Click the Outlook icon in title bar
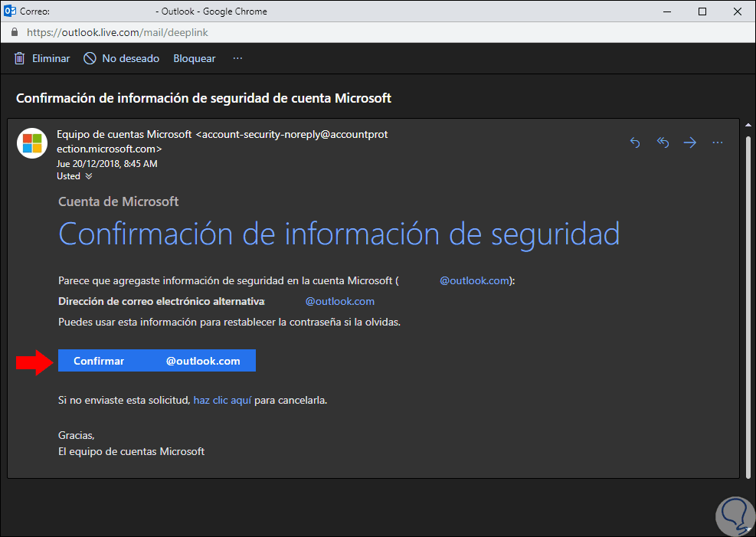 (10, 11)
